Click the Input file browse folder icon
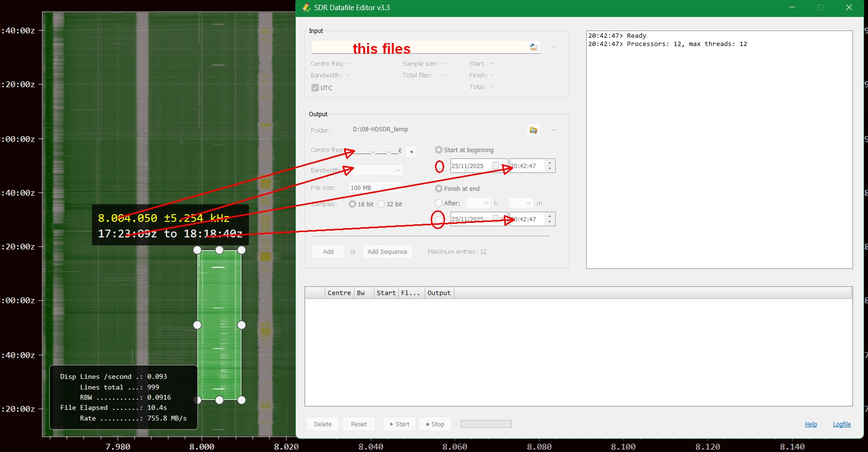The image size is (868, 452). 533,47
